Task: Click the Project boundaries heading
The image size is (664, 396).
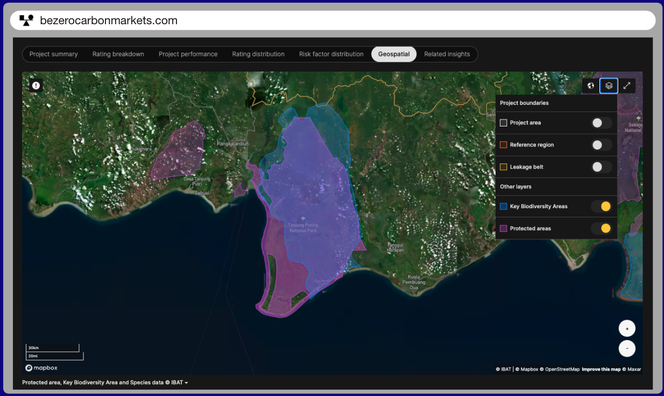Action: point(524,103)
